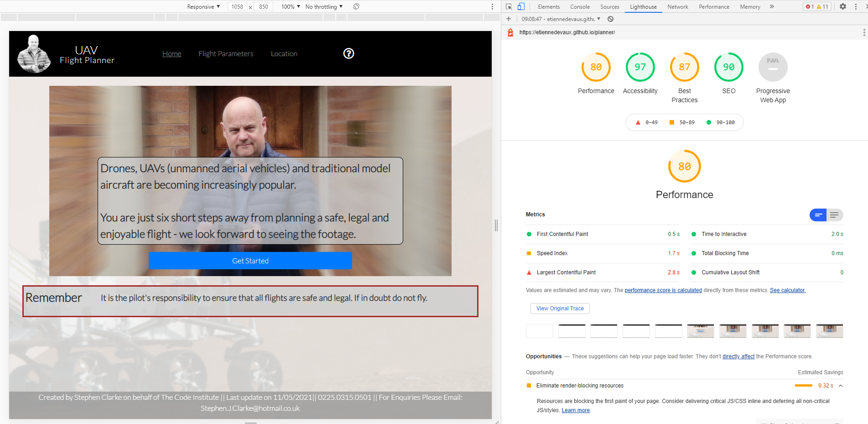868x424 pixels.
Task: Switch to the Network tab
Action: (678, 6)
